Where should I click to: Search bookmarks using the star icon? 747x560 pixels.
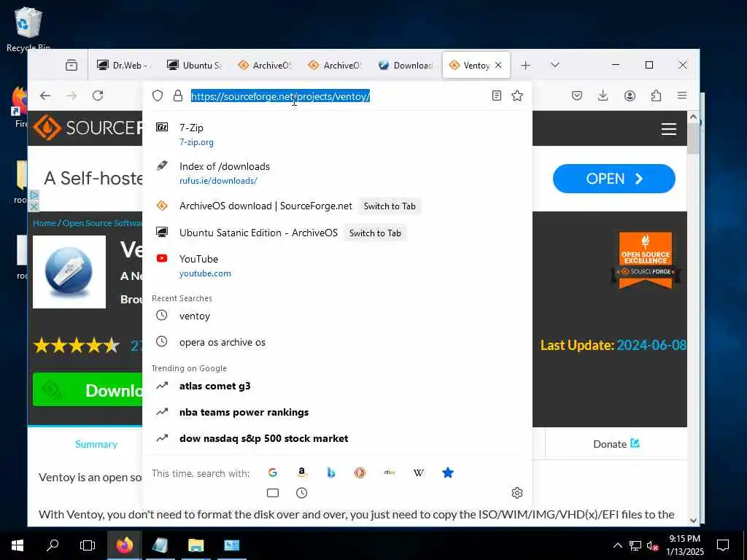[448, 472]
